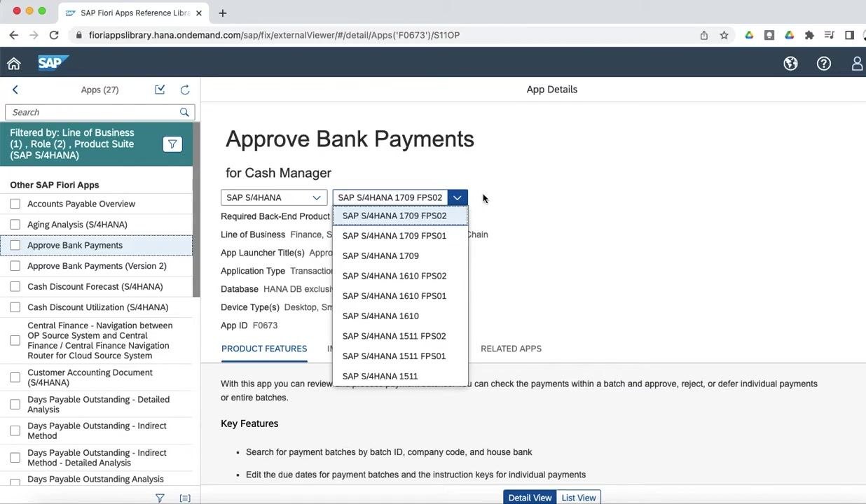This screenshot has height=504, width=866.
Task: Click the list settings icon at footer
Action: click(185, 498)
